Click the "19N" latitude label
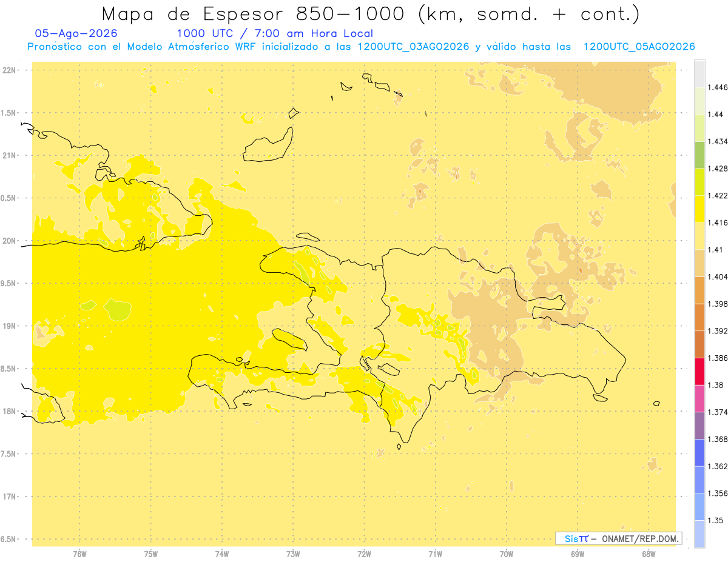728x562 pixels. (9, 326)
